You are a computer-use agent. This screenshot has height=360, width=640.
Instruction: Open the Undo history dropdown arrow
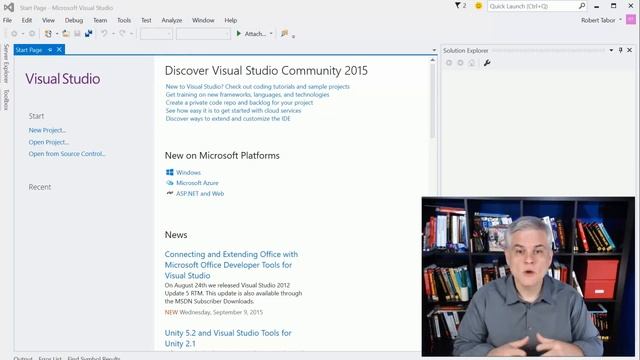coord(113,34)
